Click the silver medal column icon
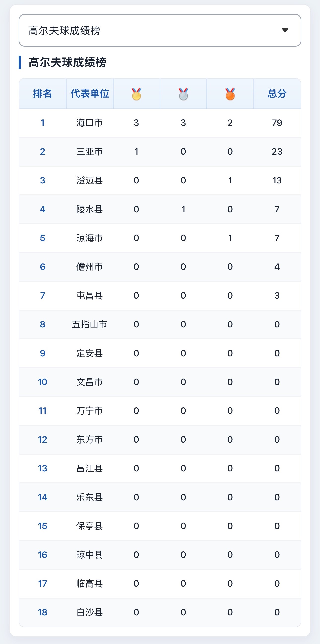320x644 pixels. (x=183, y=94)
